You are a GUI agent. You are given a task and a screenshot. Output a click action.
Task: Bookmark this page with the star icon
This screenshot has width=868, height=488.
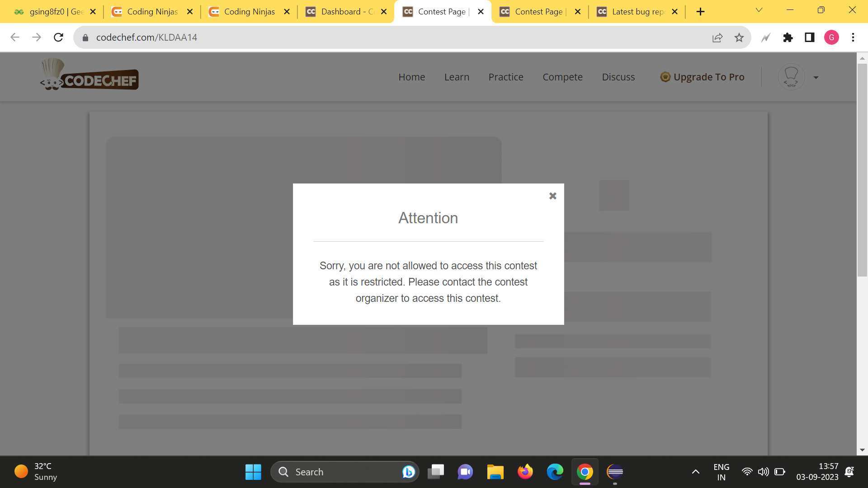click(x=739, y=38)
